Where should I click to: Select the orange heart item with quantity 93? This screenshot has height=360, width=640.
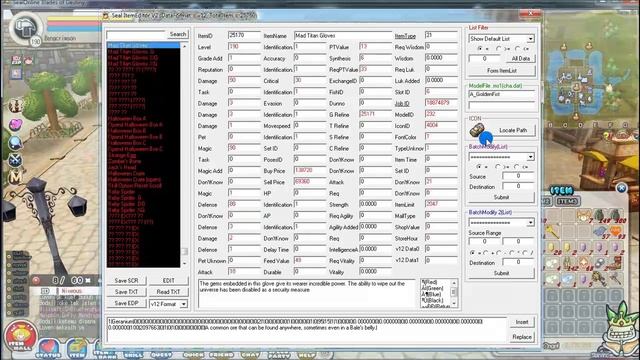(x=616, y=231)
